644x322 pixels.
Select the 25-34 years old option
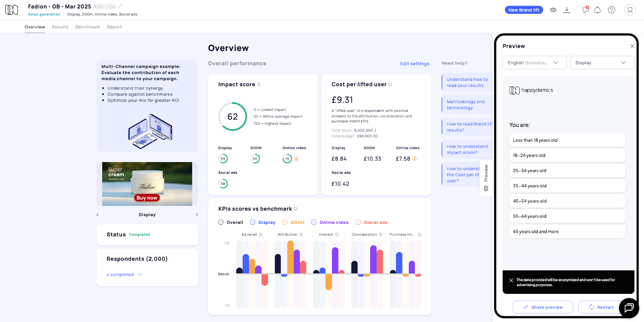point(567,171)
